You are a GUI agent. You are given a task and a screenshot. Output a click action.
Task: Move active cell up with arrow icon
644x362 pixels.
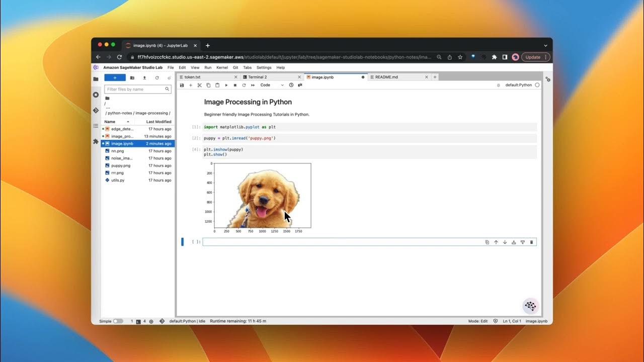click(x=496, y=242)
